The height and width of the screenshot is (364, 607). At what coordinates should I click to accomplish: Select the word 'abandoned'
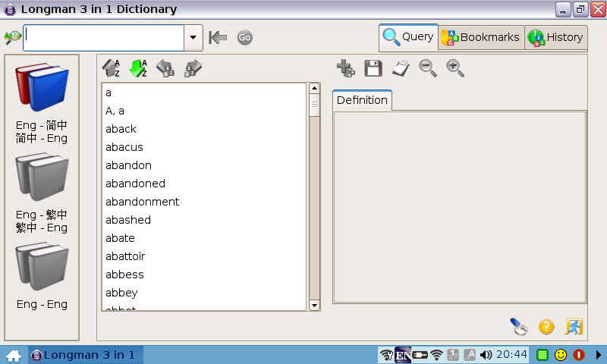click(204, 184)
